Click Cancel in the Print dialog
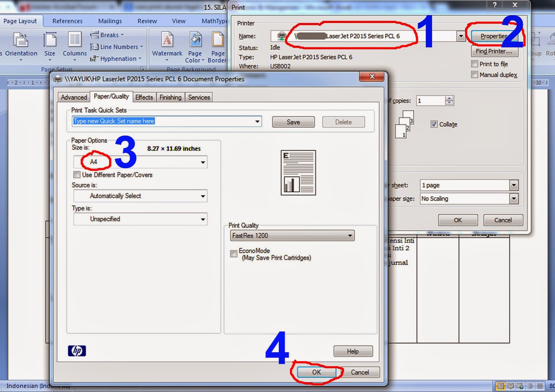 pos(503,220)
